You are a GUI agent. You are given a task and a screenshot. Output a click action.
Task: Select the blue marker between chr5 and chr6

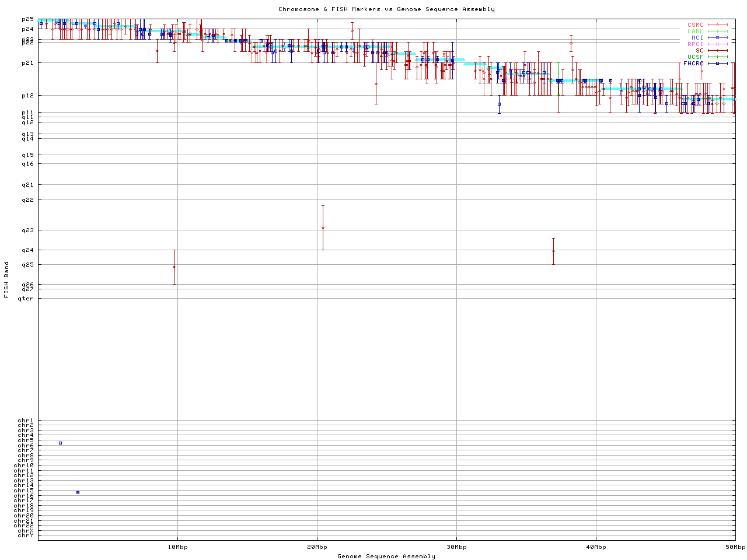click(60, 443)
